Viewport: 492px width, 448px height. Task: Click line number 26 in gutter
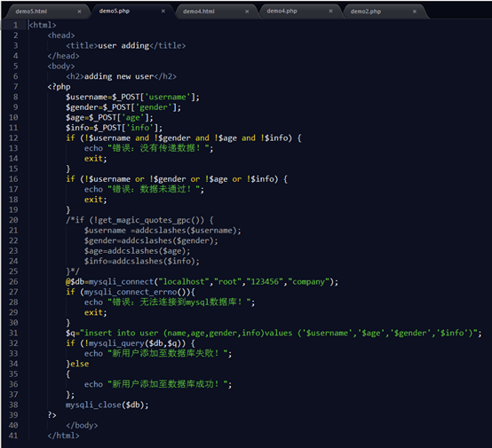tap(13, 281)
